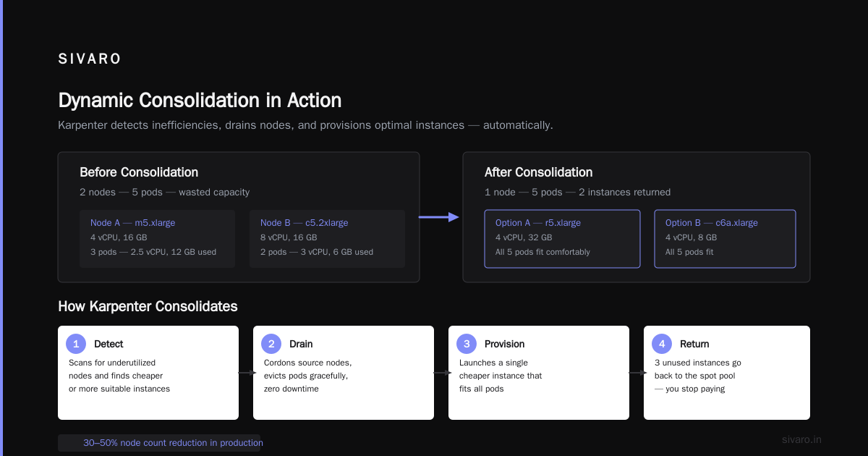Select the 'Provision' step title
This screenshot has height=456, width=868.
pos(505,344)
